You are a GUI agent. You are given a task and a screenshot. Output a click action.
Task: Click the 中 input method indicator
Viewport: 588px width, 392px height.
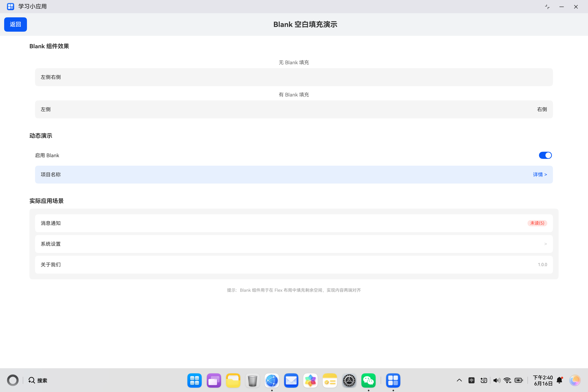[x=472, y=380]
